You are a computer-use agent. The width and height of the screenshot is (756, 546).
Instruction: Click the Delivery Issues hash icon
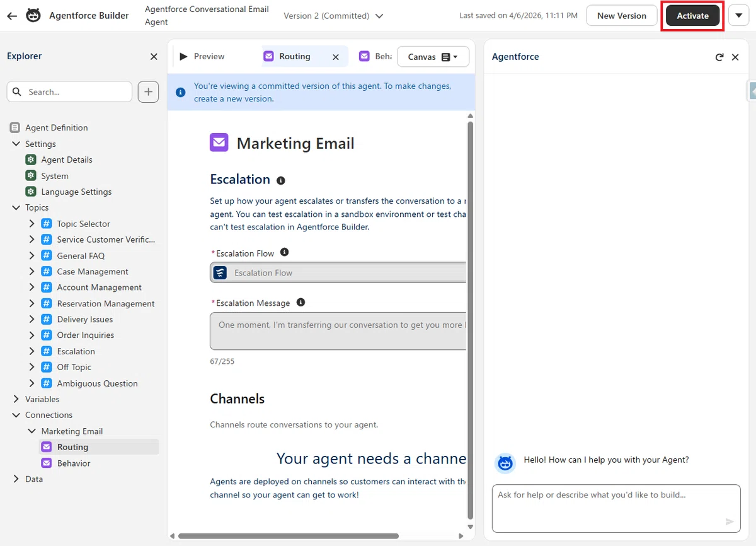point(46,320)
